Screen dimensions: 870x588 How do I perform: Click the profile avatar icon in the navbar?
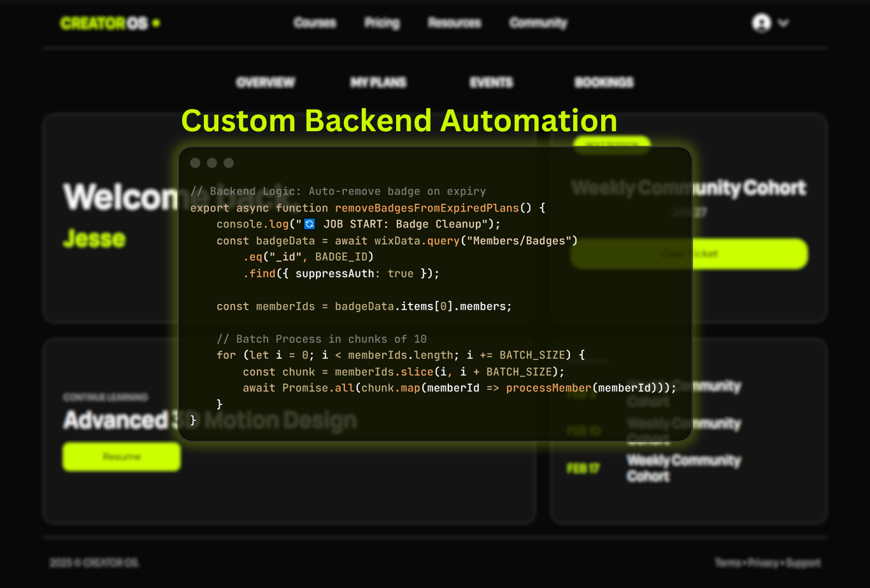click(760, 23)
